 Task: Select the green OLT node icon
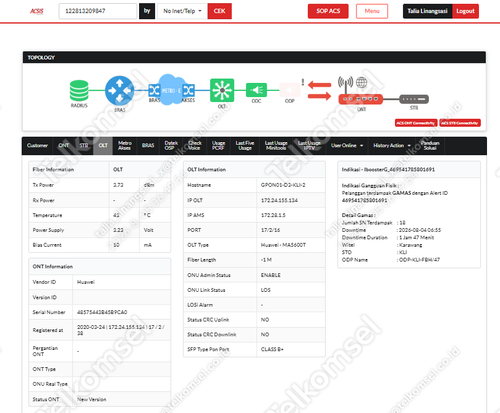pyautogui.click(x=222, y=90)
